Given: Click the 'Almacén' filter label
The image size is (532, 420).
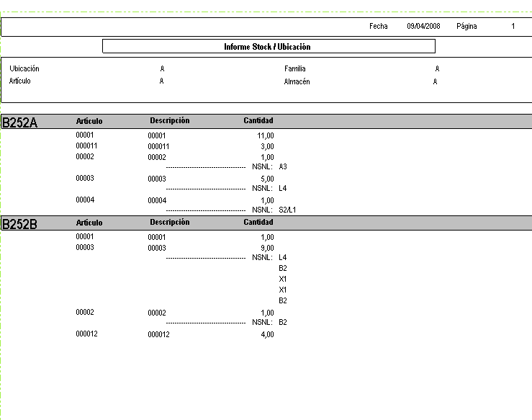Looking at the screenshot, I should [x=297, y=81].
